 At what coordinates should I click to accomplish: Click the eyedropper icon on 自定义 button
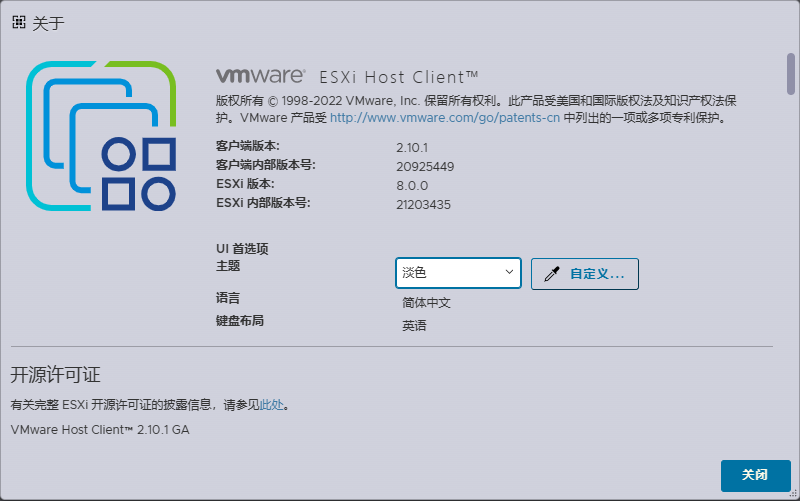(x=551, y=273)
